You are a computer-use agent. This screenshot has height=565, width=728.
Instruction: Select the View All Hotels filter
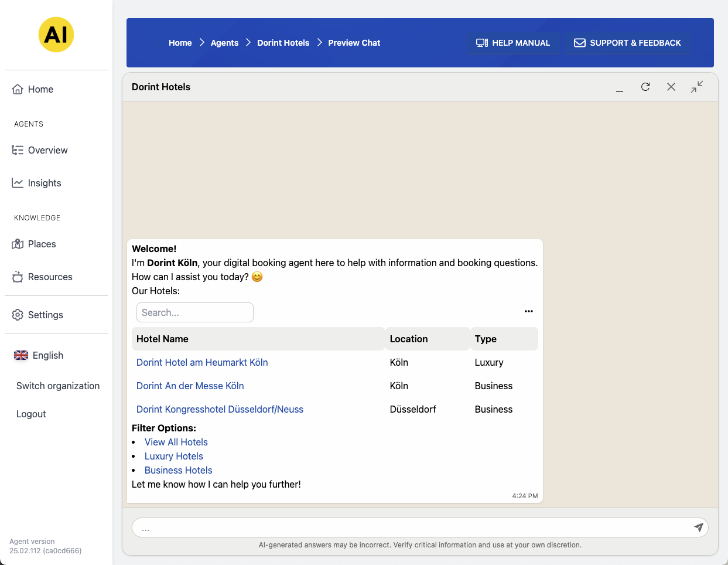pos(176,442)
